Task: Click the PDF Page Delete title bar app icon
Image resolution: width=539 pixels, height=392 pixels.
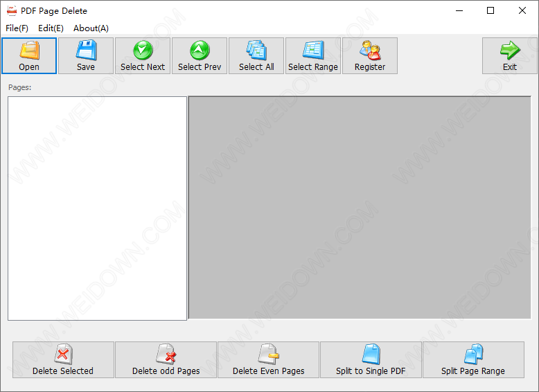Action: (12, 10)
